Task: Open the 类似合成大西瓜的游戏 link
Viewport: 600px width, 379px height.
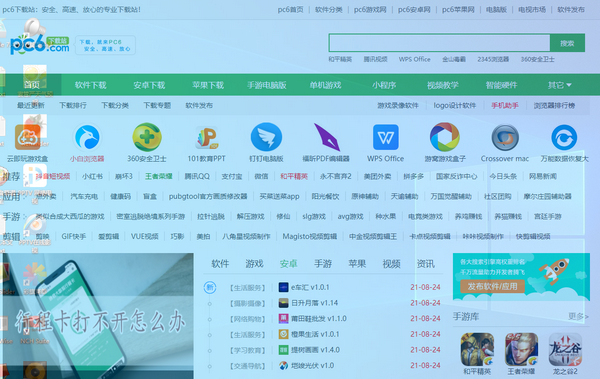Action: click(70, 217)
